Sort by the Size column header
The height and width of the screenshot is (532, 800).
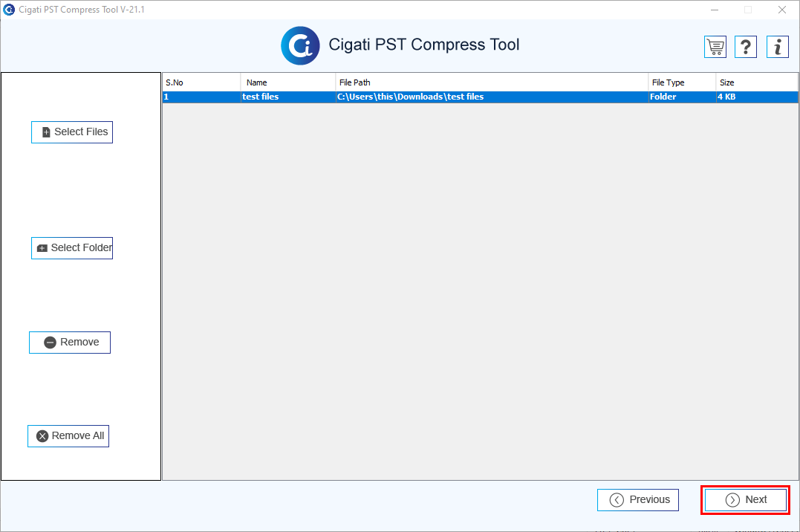coord(757,82)
